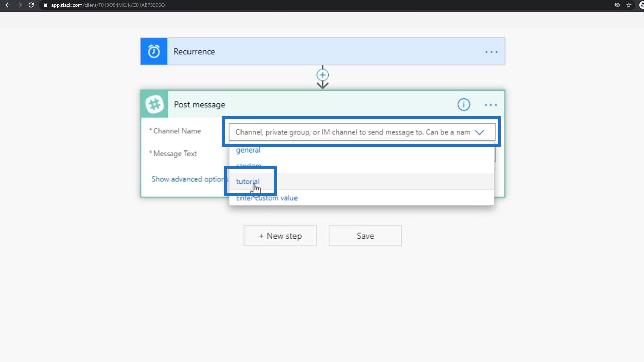Click the Recurrence step title bar
This screenshot has width=644, height=362.
pos(302,51)
